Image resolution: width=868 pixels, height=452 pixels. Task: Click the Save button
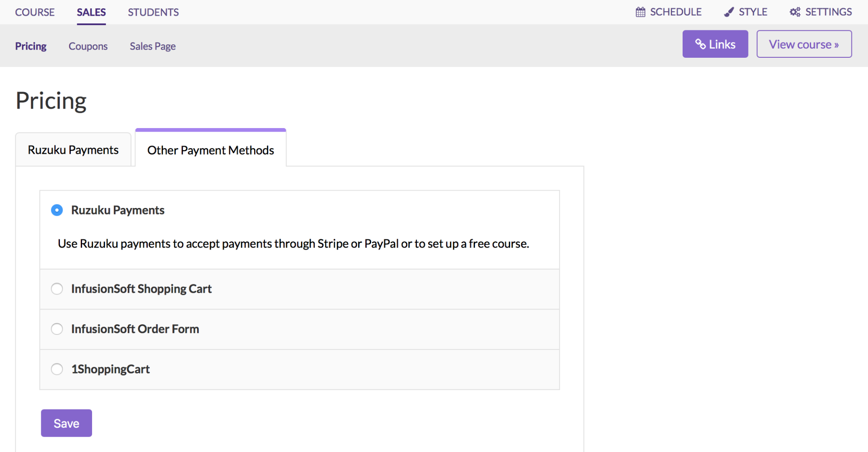tap(66, 423)
